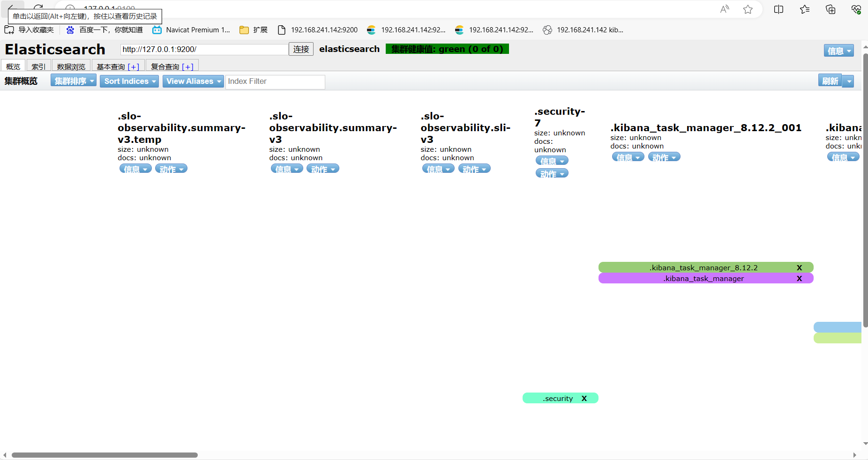Open the split screen icon

pos(778,9)
